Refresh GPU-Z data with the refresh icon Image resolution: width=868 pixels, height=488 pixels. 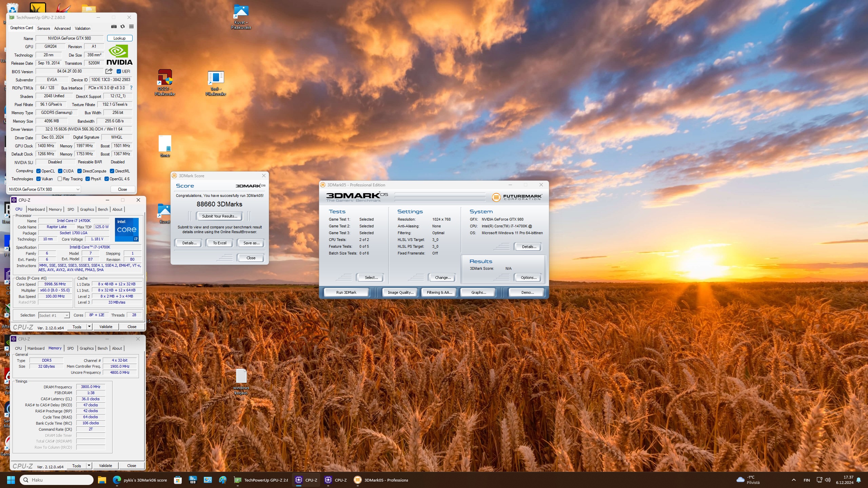(x=123, y=26)
